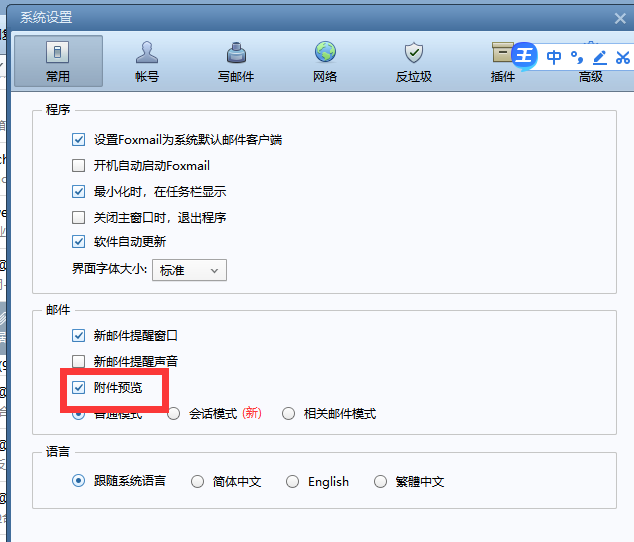Check 关闭主窗口时，退出程序 option

click(x=79, y=217)
